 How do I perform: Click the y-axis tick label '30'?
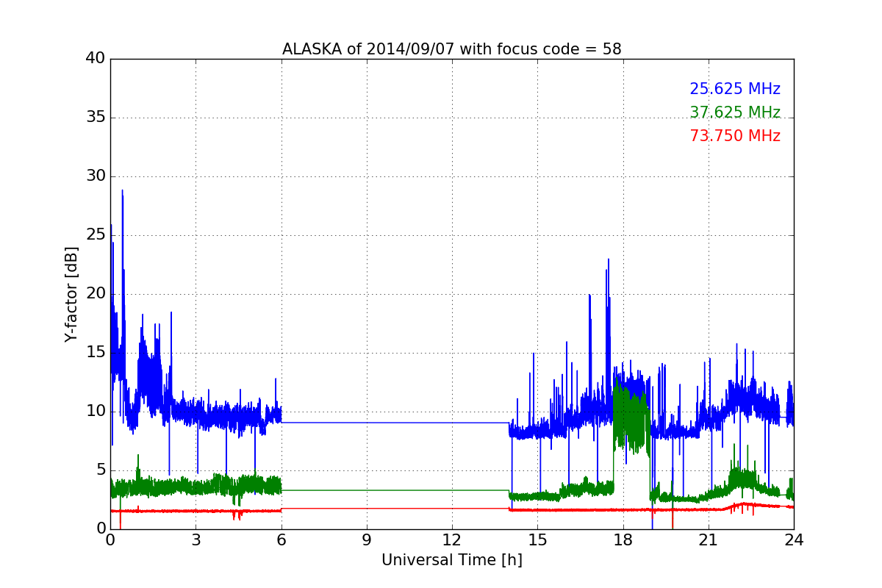click(96, 176)
